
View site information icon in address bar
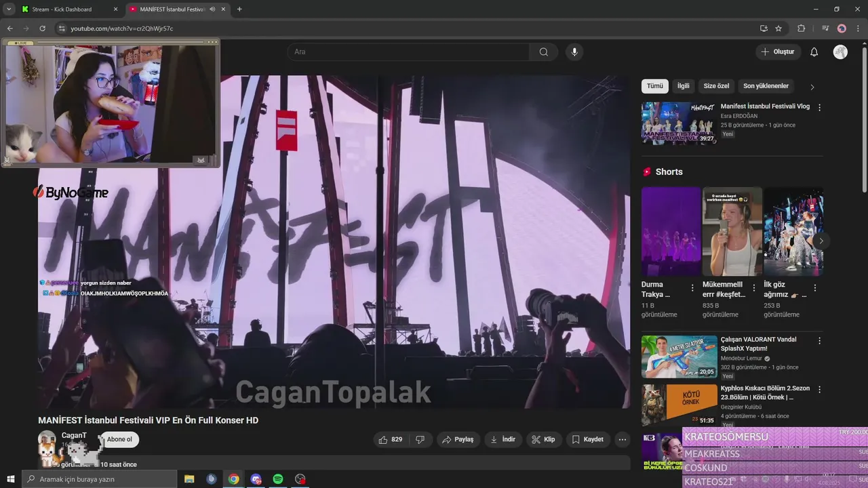click(62, 28)
